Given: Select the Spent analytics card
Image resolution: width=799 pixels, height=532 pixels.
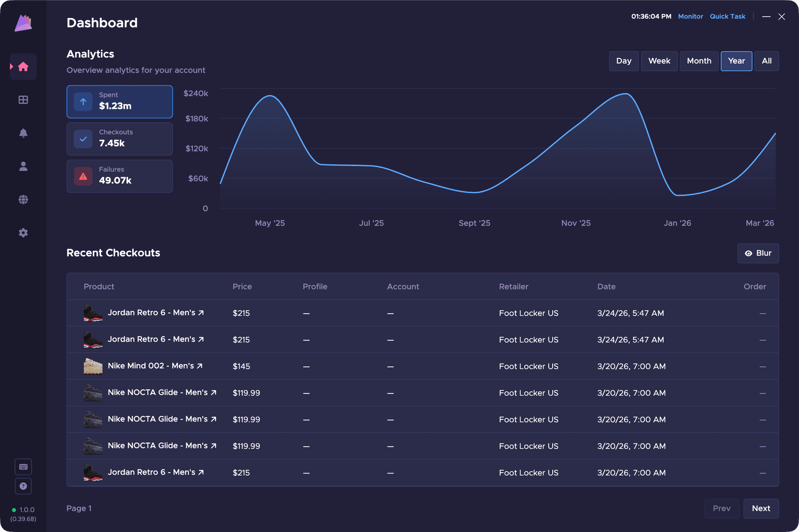Looking at the screenshot, I should coord(119,102).
